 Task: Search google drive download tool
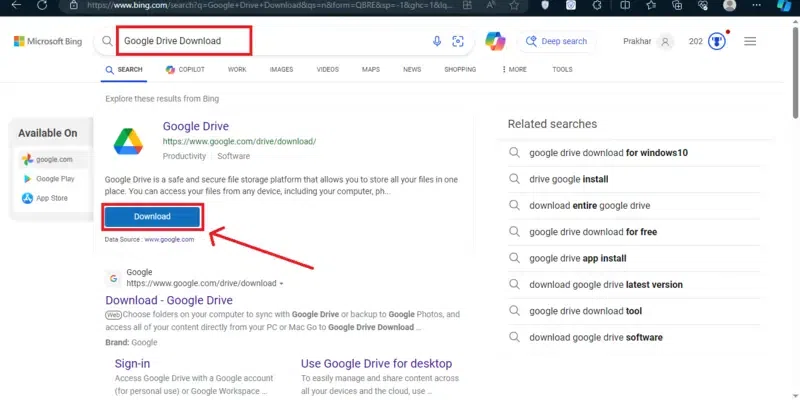tap(585, 311)
